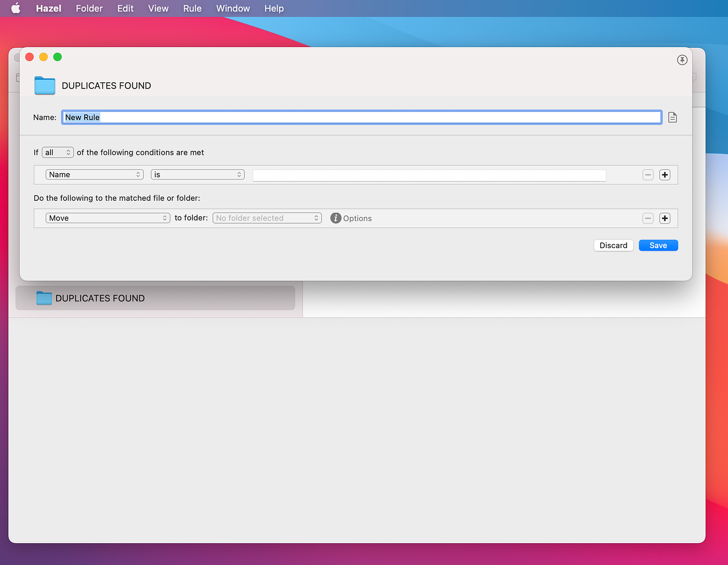Screen dimensions: 728x565
Task: Open the View menu
Action: (159, 8)
